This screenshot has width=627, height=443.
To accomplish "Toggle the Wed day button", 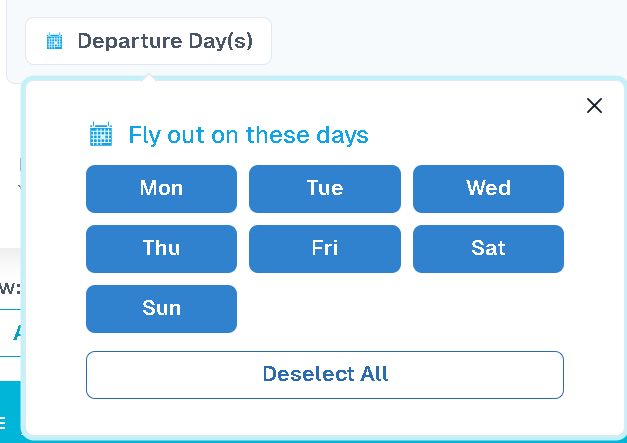I will (488, 189).
